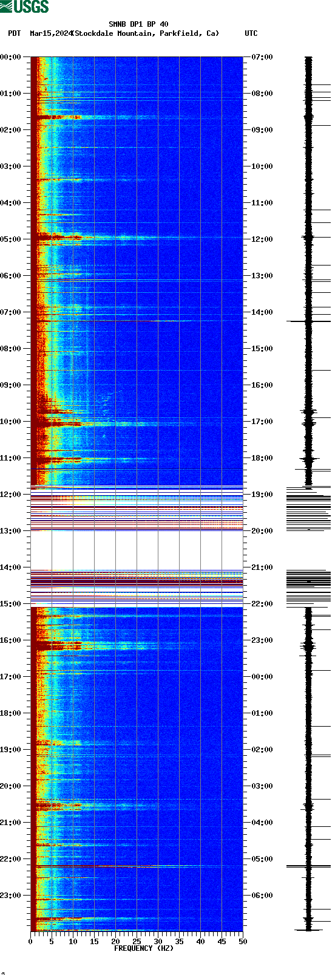Click the 23:00 label on the PDT axis

(11, 896)
